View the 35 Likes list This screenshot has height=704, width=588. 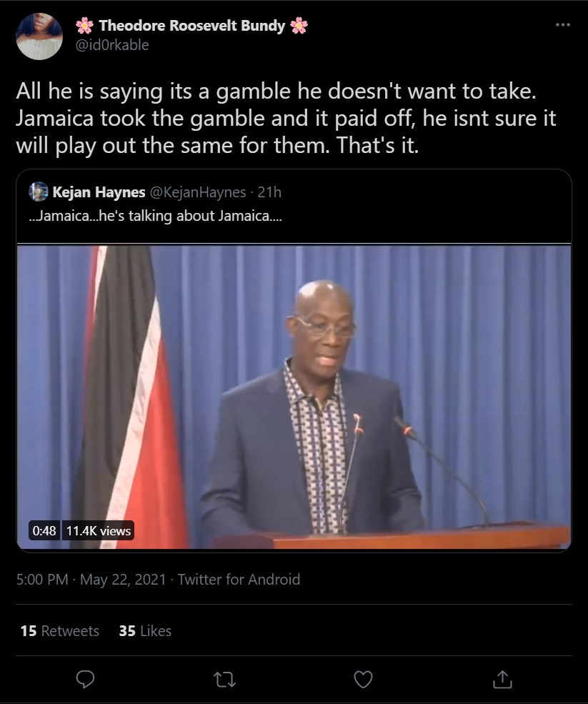145,631
